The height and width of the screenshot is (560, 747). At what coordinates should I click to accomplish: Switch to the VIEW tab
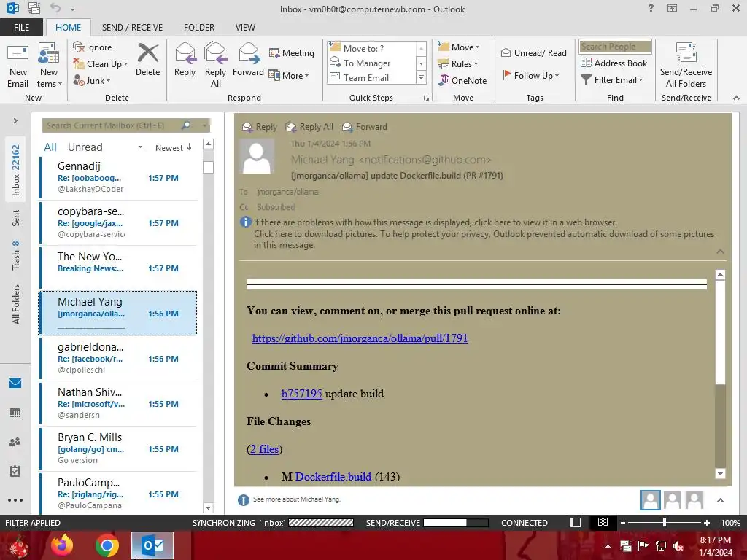pos(245,27)
